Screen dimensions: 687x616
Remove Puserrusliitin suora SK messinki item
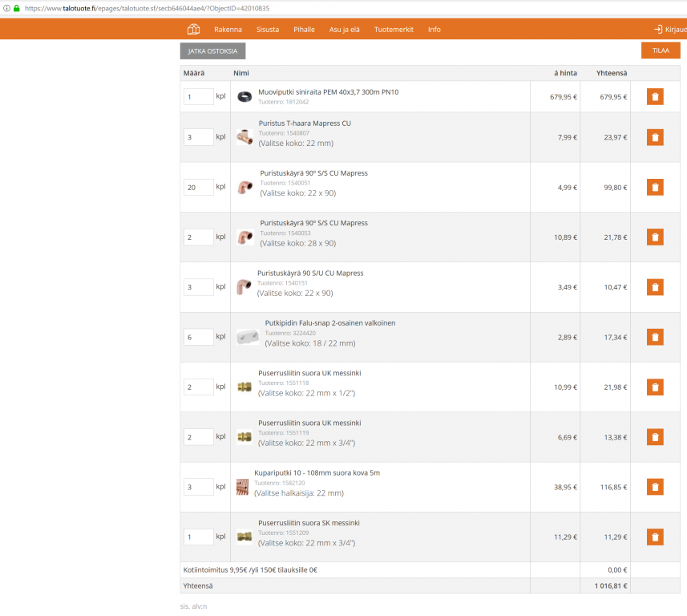(x=655, y=537)
